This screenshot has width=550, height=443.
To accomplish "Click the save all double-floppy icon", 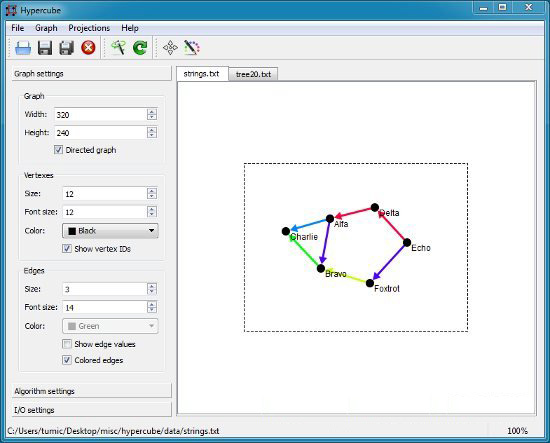I will (67, 48).
